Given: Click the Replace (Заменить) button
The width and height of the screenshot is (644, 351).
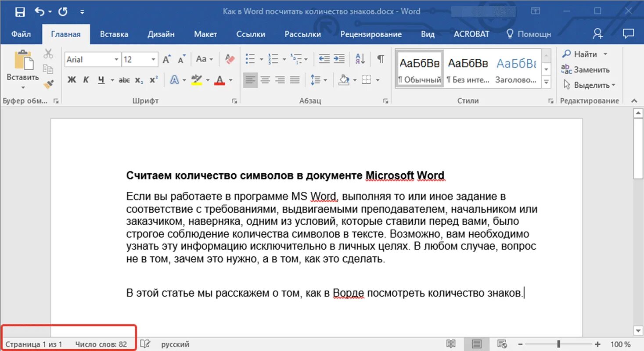Looking at the screenshot, I should tap(586, 69).
